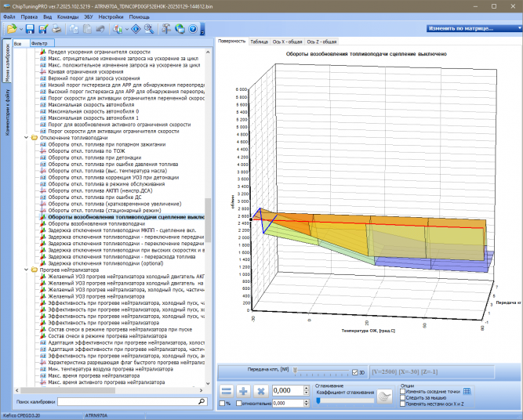Click the multiply value button
Viewport: 523px width, 420px height.
click(x=261, y=391)
